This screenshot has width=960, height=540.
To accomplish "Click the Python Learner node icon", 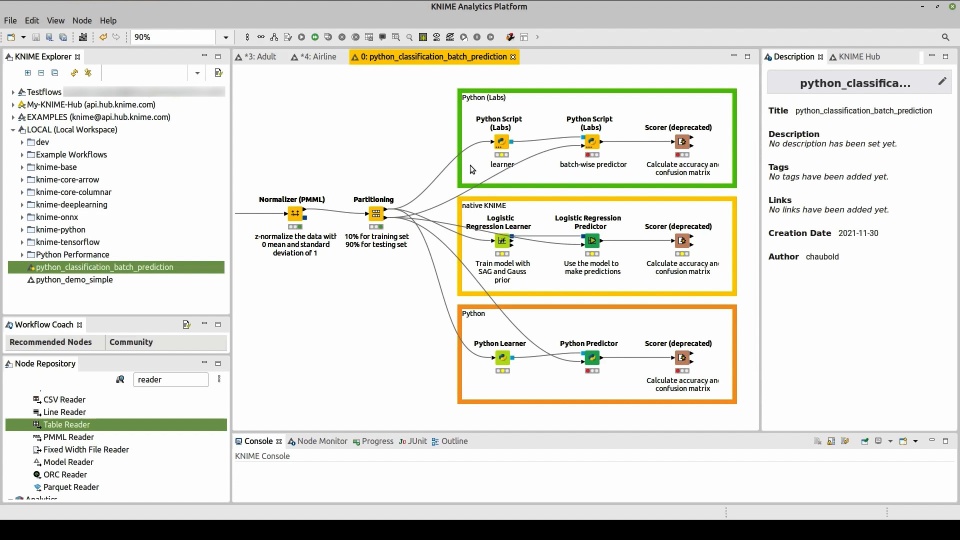I will [x=502, y=358].
